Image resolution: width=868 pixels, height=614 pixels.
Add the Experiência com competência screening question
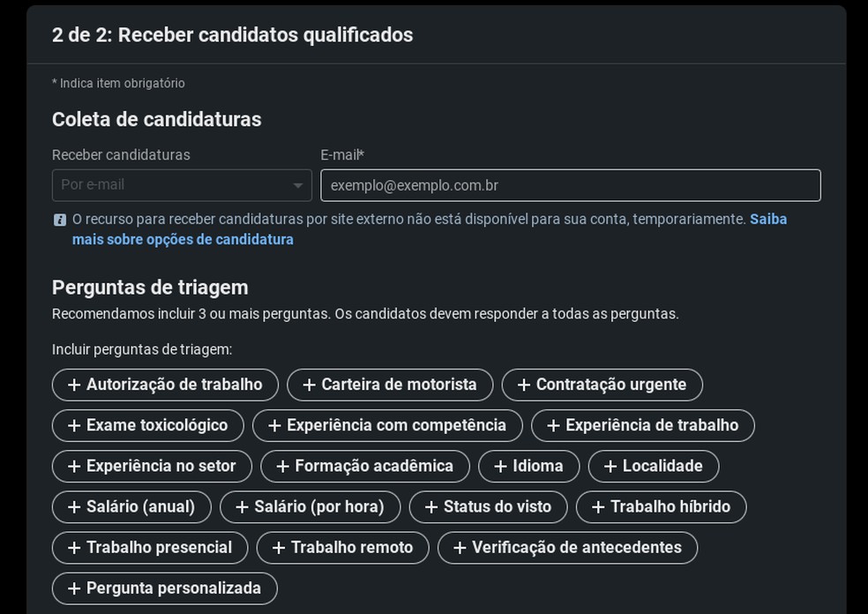tap(386, 425)
